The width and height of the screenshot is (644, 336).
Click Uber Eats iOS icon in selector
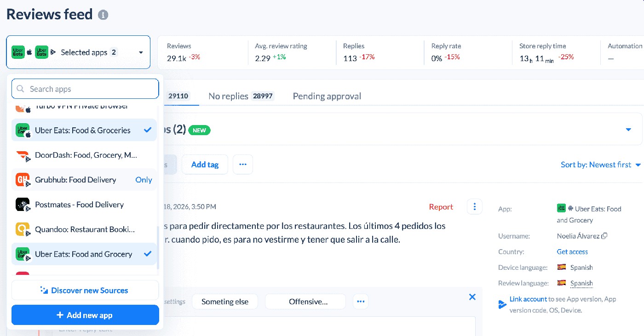[18, 52]
